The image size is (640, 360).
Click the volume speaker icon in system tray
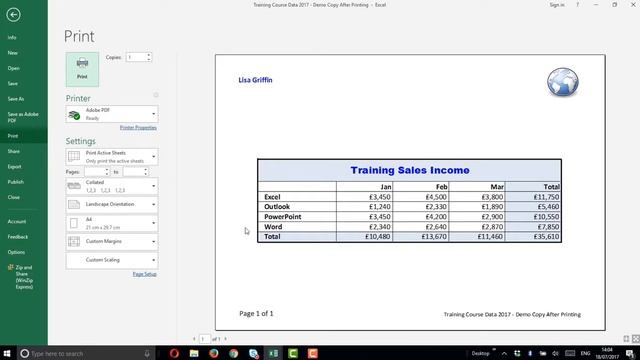click(x=556, y=353)
